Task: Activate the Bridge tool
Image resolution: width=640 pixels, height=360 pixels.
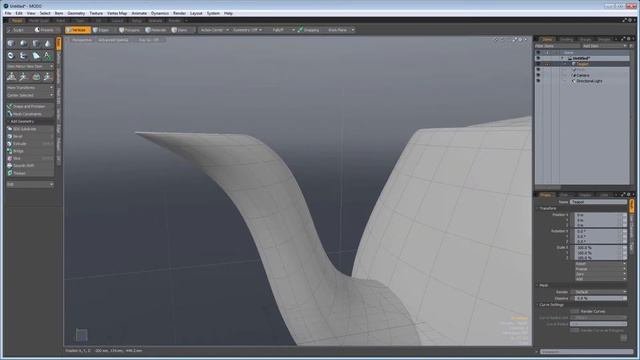Action: pos(30,151)
